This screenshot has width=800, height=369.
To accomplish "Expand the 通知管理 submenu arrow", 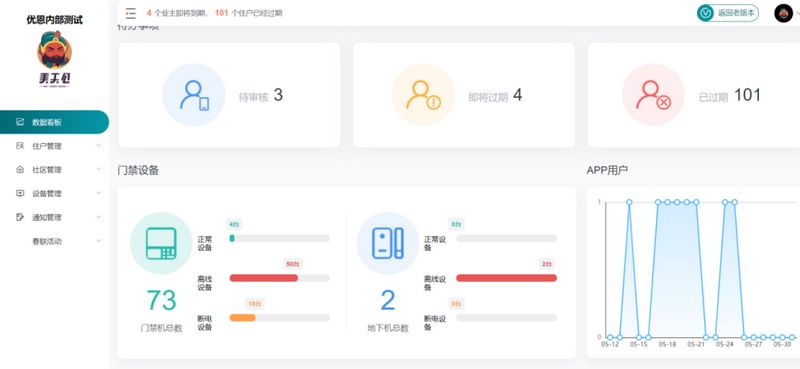I will [x=98, y=217].
